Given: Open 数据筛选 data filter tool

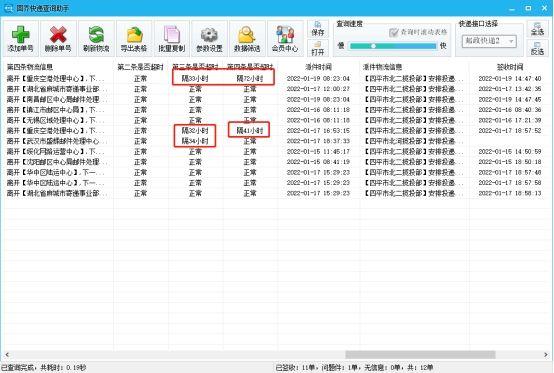Looking at the screenshot, I should [247, 39].
